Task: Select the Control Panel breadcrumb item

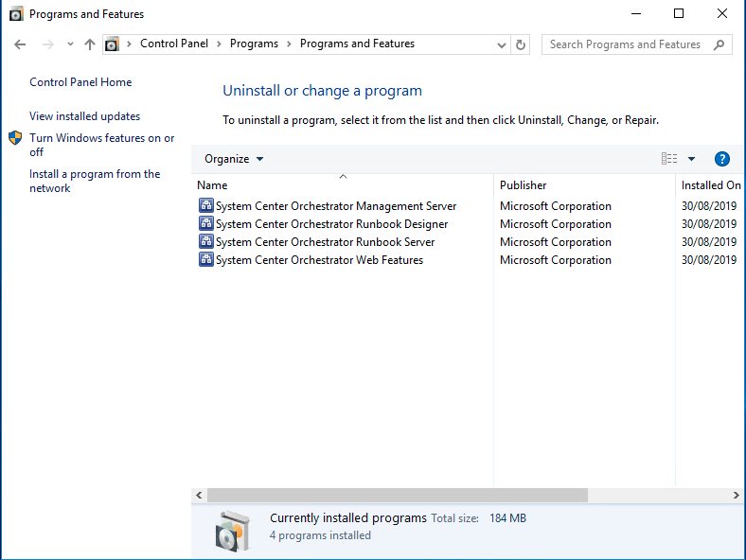Action: (x=174, y=44)
